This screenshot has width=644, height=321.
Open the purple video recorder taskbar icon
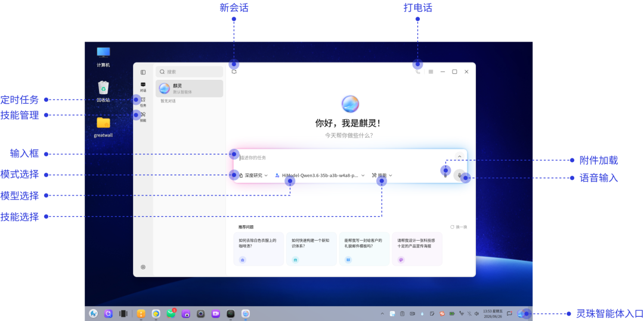216,314
